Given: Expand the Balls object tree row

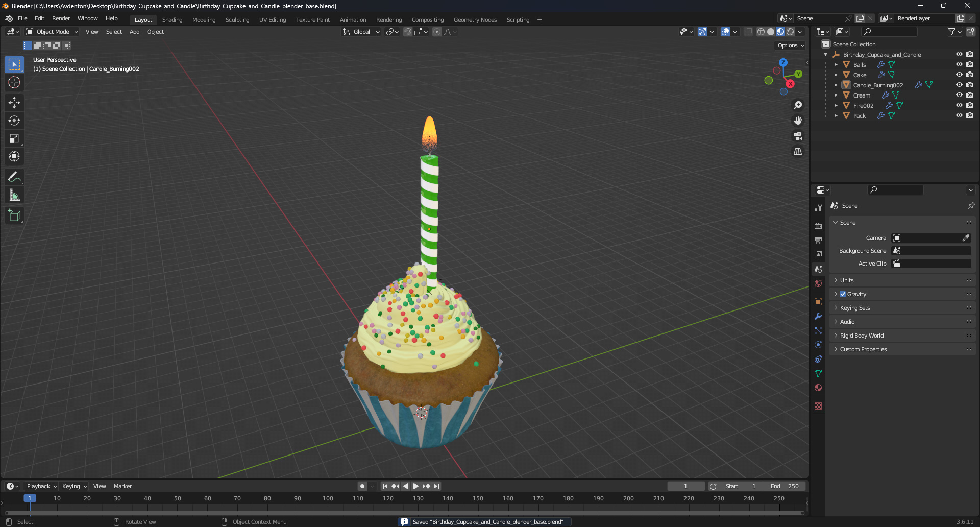Looking at the screenshot, I should (x=836, y=65).
